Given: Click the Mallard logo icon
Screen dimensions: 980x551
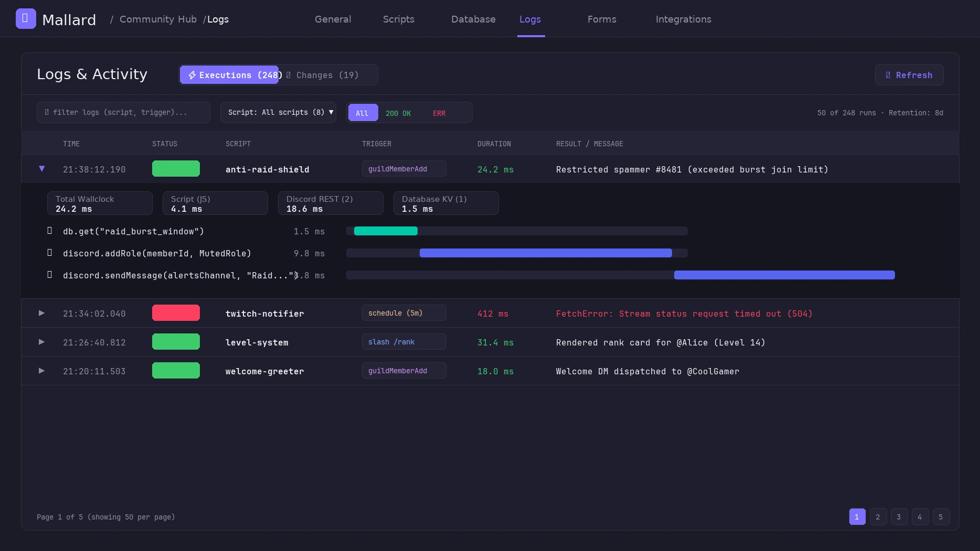Looking at the screenshot, I should (x=26, y=18).
